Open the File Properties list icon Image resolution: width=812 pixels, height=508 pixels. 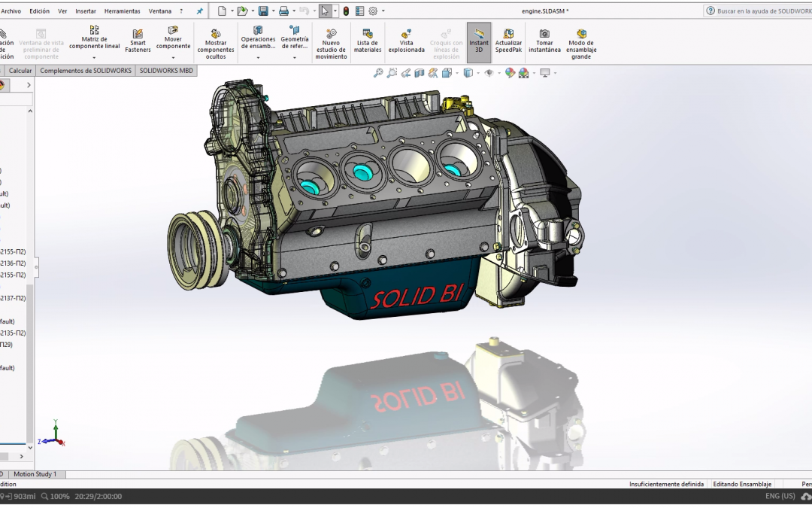[360, 11]
